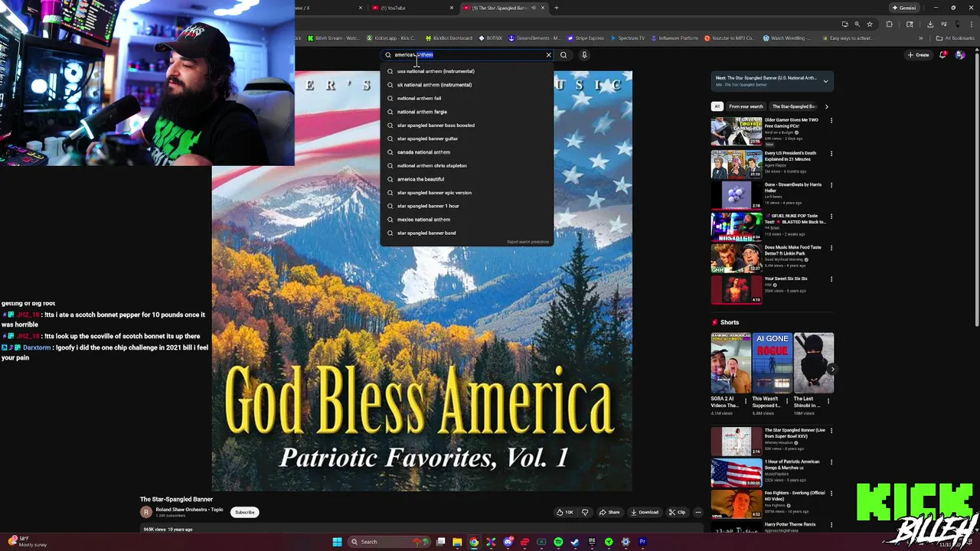Open 'Older Gamer Gives Me TWO Free Gaming PCs' video
Screen dimensions: 980x551
737,131
